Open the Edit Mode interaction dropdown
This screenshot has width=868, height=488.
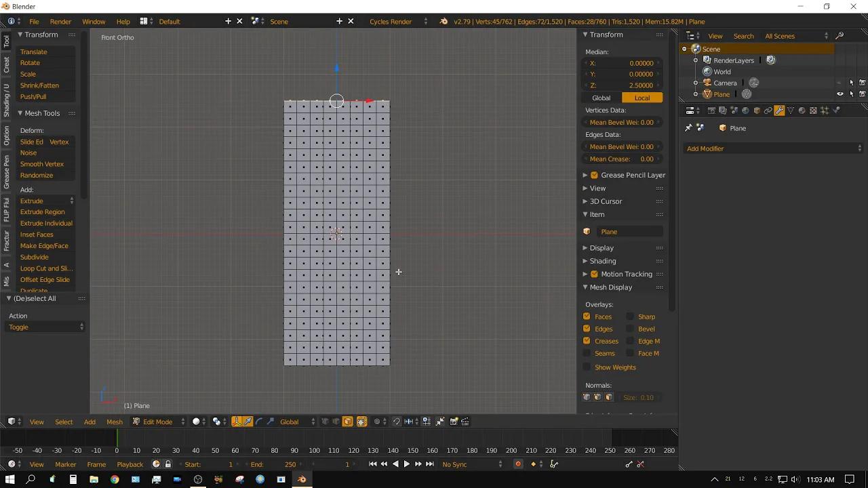point(157,422)
